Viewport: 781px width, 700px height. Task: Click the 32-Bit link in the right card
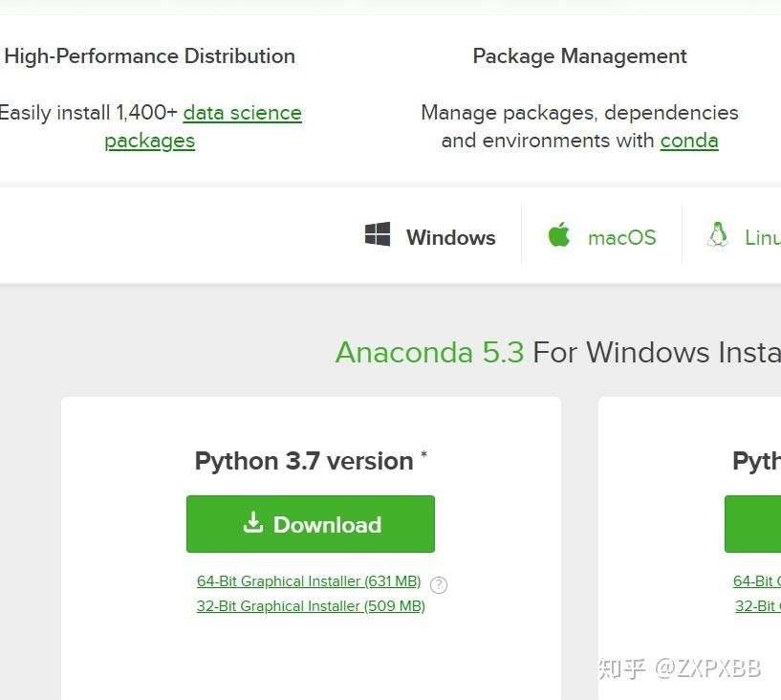click(756, 605)
